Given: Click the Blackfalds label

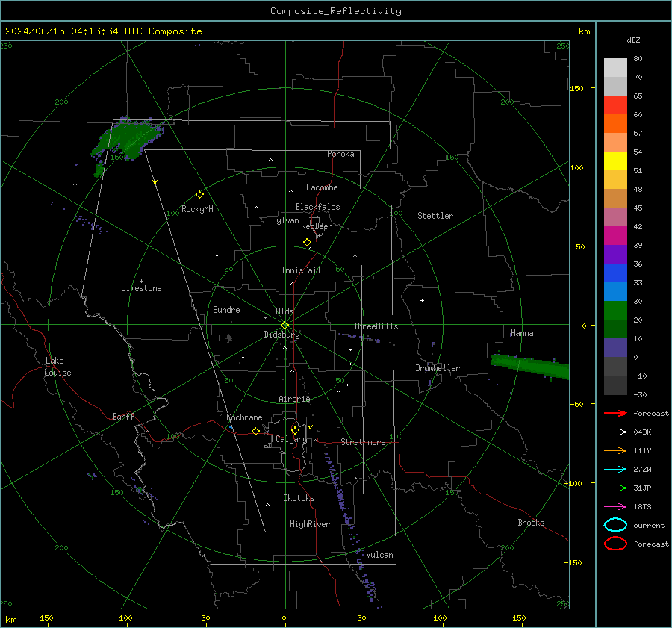Looking at the screenshot, I should point(317,207).
